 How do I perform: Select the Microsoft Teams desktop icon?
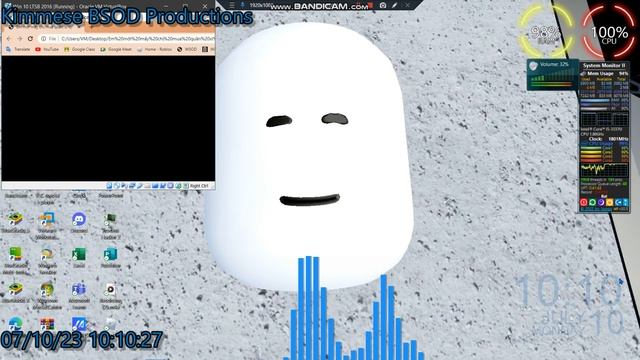pos(79,295)
